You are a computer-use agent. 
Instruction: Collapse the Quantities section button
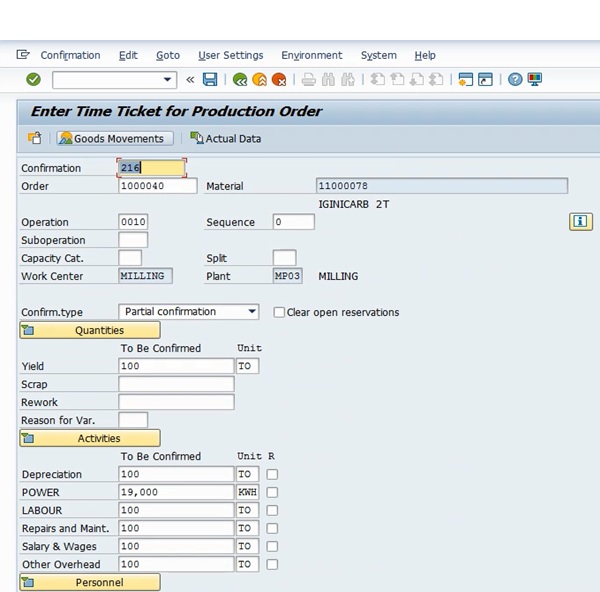90,330
